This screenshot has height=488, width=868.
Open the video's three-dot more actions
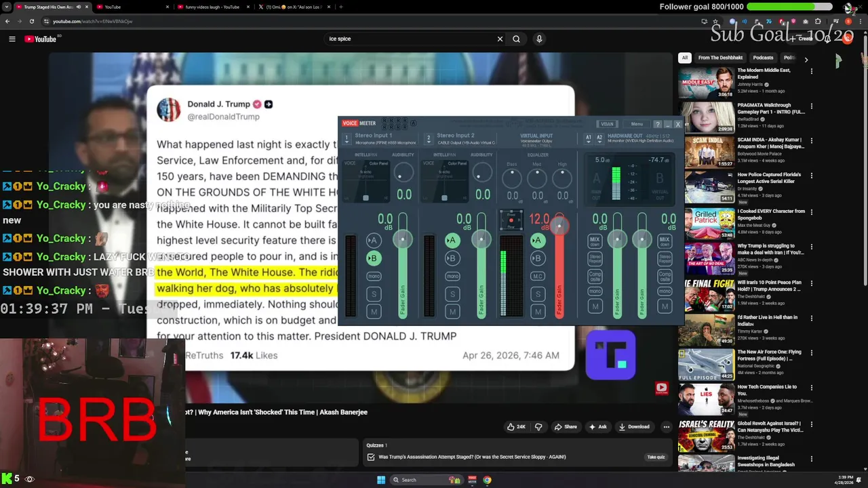(x=667, y=427)
